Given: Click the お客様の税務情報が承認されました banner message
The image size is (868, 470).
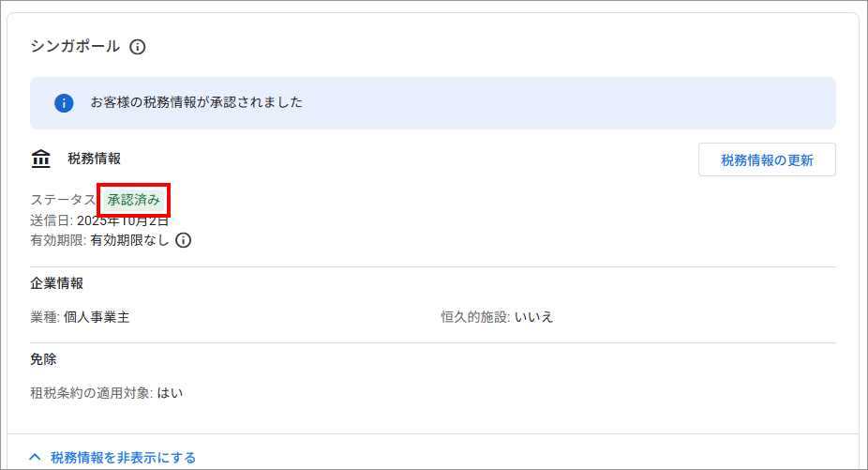Looking at the screenshot, I should [x=196, y=102].
